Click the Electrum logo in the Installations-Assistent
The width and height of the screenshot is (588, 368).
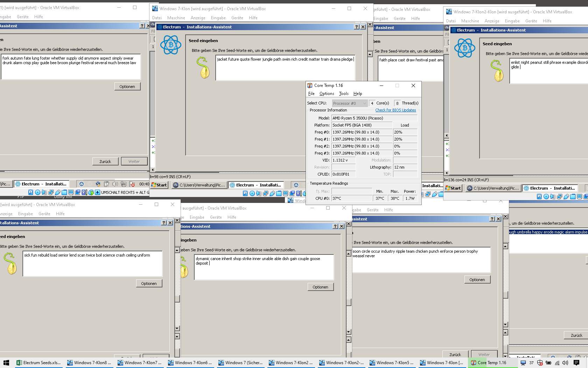170,45
